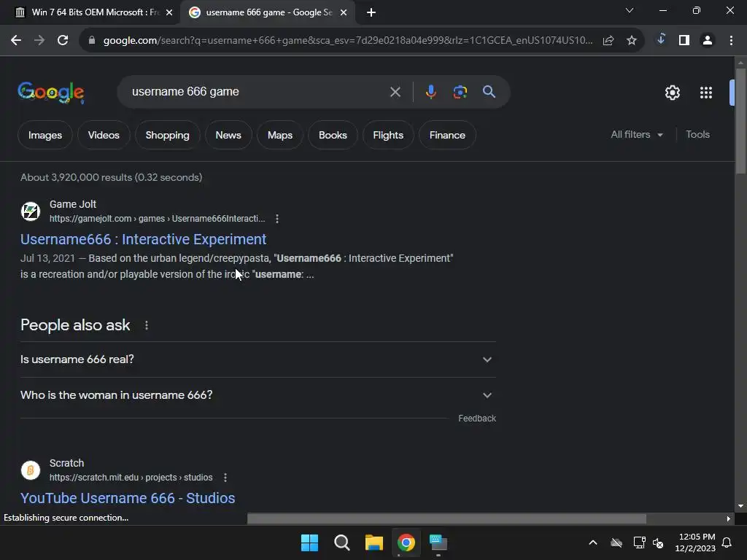Click the browser forward arrow
747x560 pixels.
39,41
